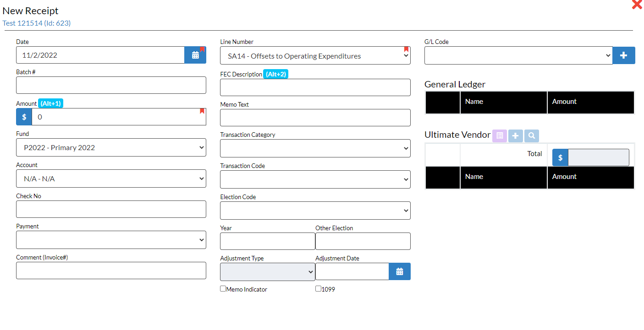The image size is (644, 330).
Task: Click the Adjustment Date text field
Action: (x=352, y=271)
